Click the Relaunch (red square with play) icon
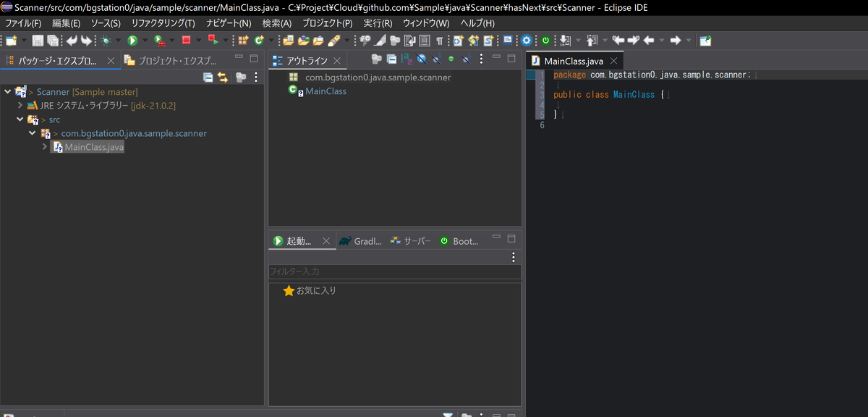This screenshot has width=868, height=417. coord(213,41)
